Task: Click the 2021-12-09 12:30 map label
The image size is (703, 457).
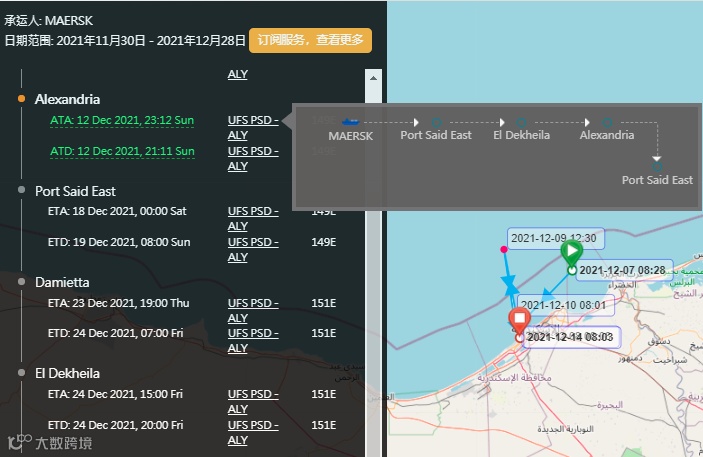Action: click(555, 238)
